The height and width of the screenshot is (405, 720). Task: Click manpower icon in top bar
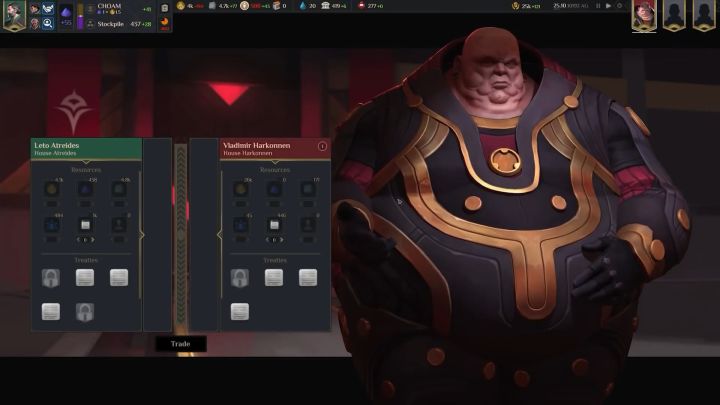click(x=244, y=6)
